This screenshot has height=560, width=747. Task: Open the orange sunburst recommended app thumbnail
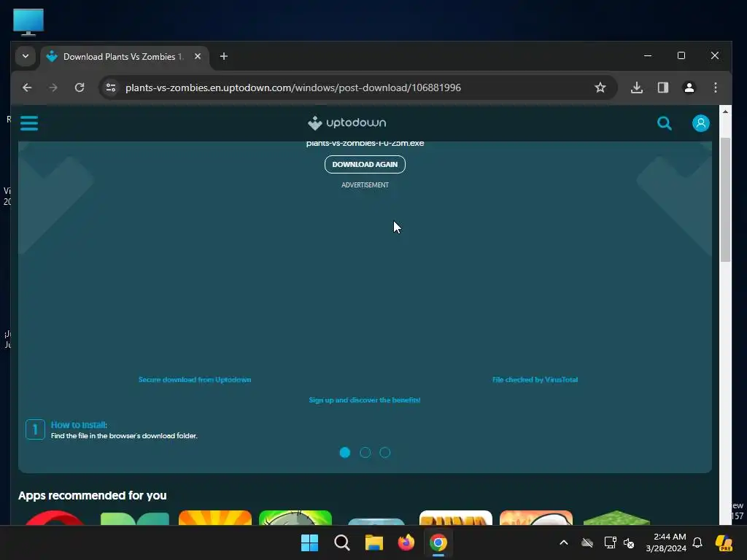[215, 518]
